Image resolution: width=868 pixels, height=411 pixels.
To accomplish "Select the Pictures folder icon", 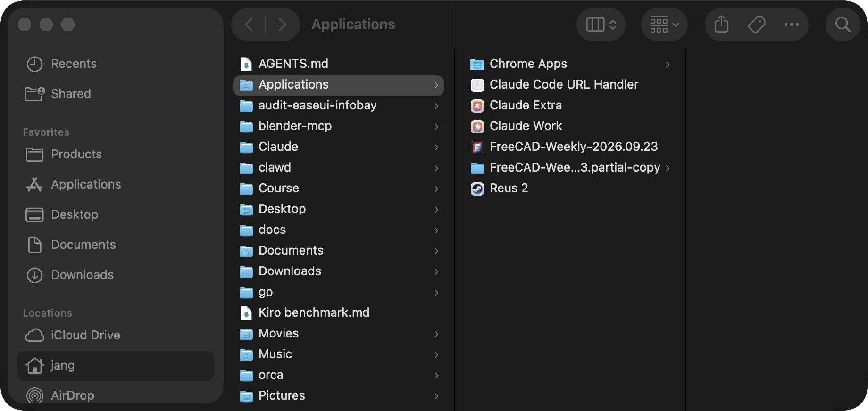I will point(246,396).
